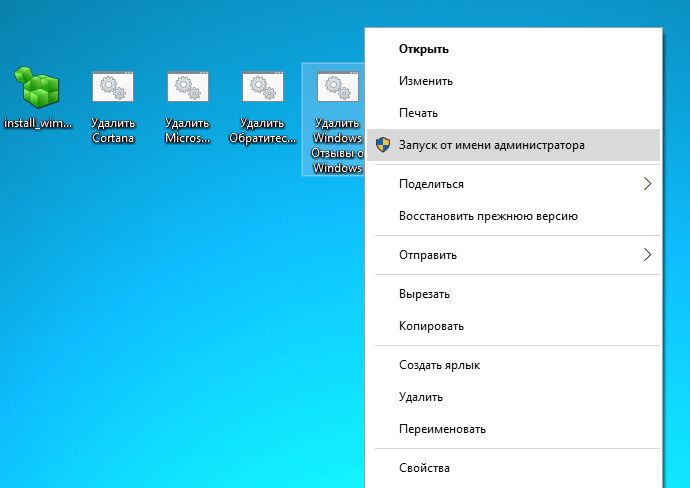690x488 pixels.
Task: Open Свойства at the menu bottom
Action: tap(424, 468)
